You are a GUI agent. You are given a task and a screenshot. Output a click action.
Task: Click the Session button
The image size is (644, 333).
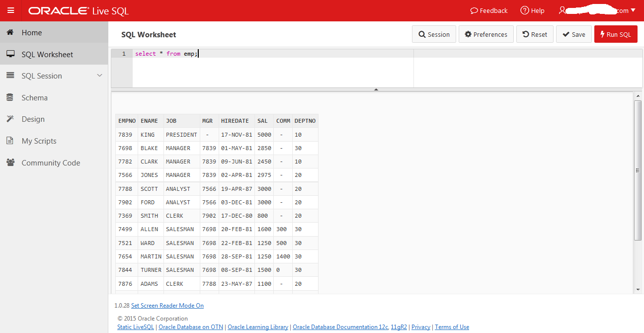click(x=434, y=34)
